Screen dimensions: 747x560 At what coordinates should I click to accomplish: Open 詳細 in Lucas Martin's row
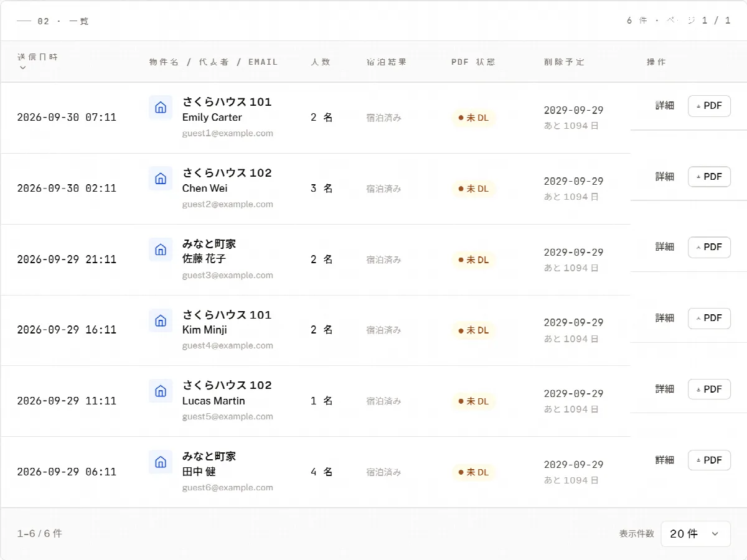click(665, 389)
